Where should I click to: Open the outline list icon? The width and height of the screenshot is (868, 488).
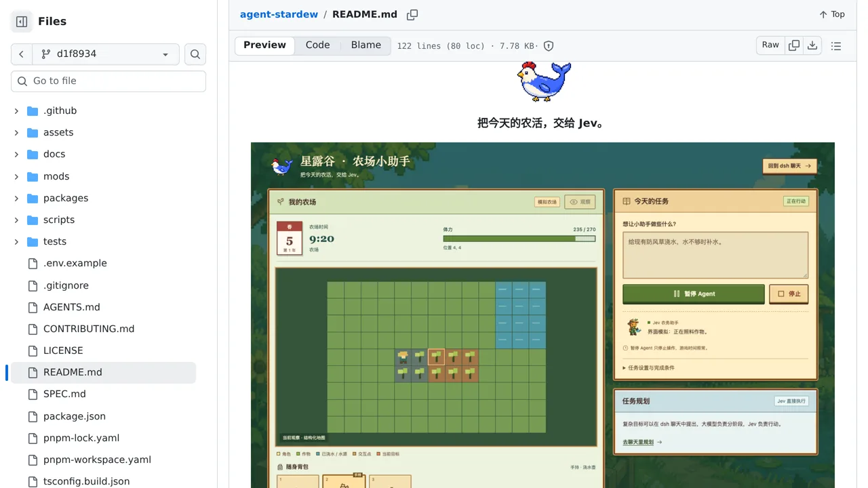click(x=836, y=46)
